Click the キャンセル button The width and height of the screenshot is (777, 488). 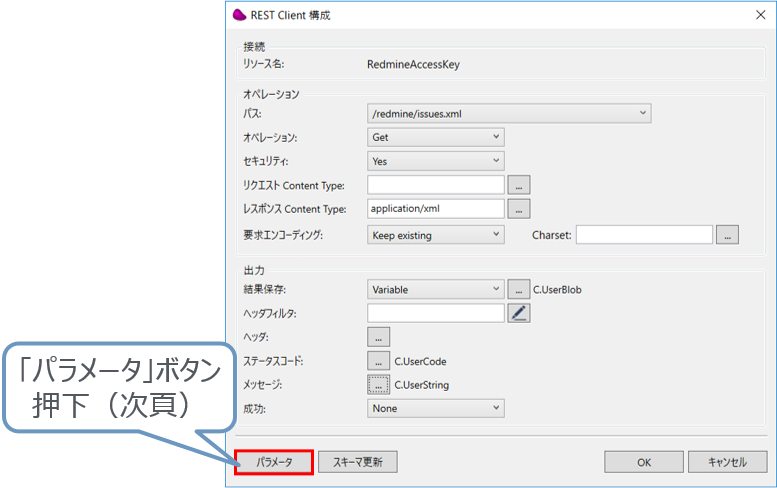(x=727, y=462)
